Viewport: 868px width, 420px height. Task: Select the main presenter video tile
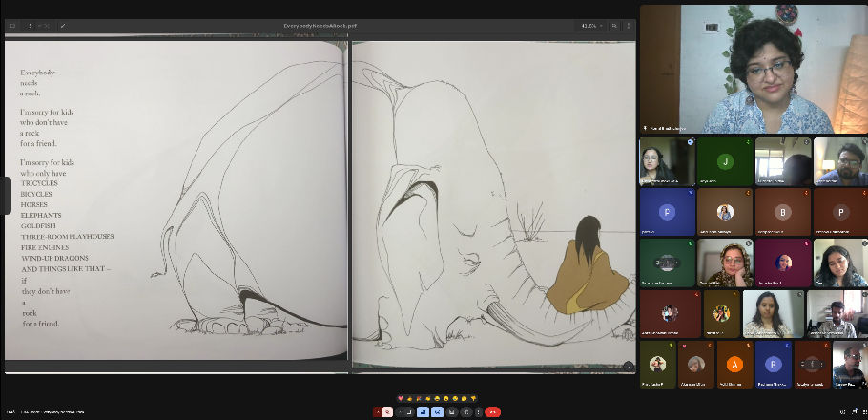754,70
